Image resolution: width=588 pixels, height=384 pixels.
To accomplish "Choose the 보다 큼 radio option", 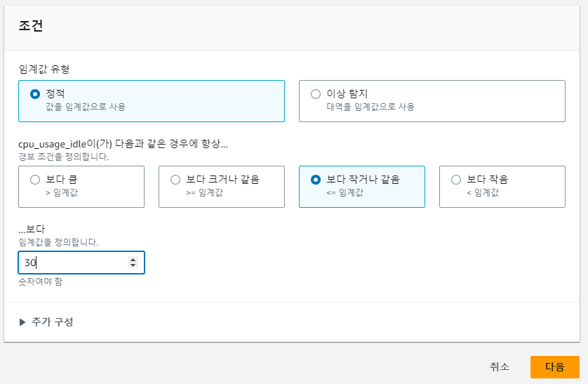I will (x=35, y=180).
